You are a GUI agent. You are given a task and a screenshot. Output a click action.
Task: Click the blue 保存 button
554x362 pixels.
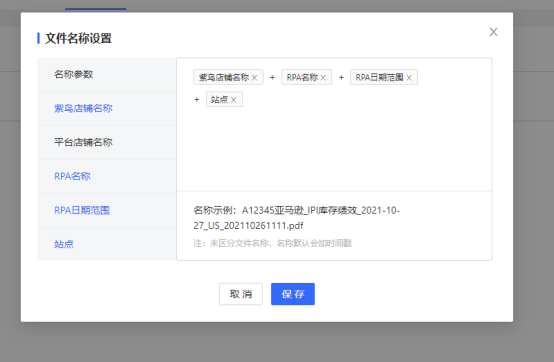point(293,294)
